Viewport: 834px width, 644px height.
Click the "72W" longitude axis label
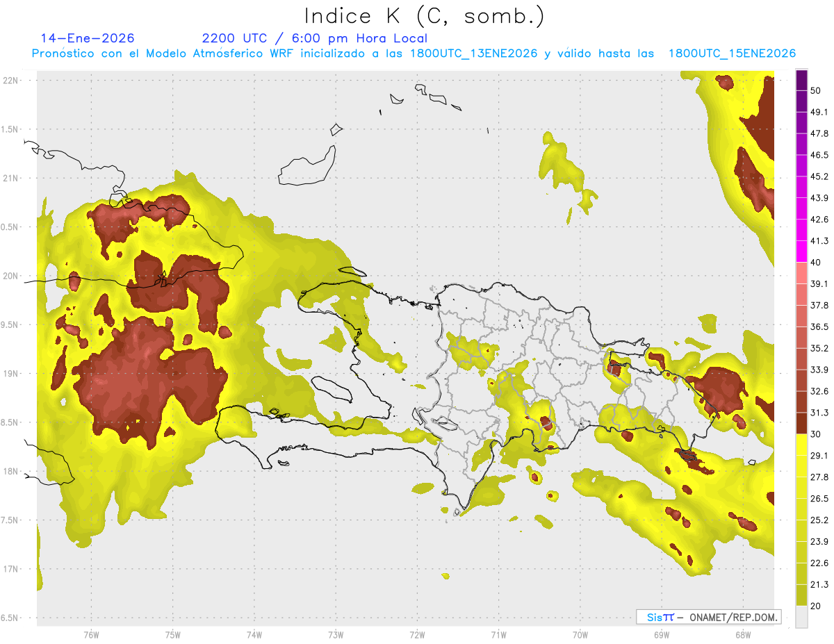click(417, 634)
